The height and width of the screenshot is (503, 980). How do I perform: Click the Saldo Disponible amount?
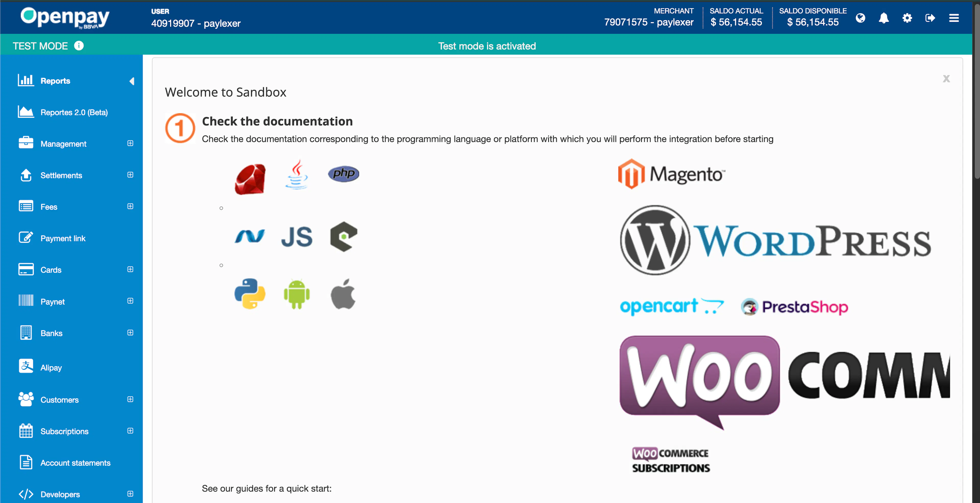(813, 22)
